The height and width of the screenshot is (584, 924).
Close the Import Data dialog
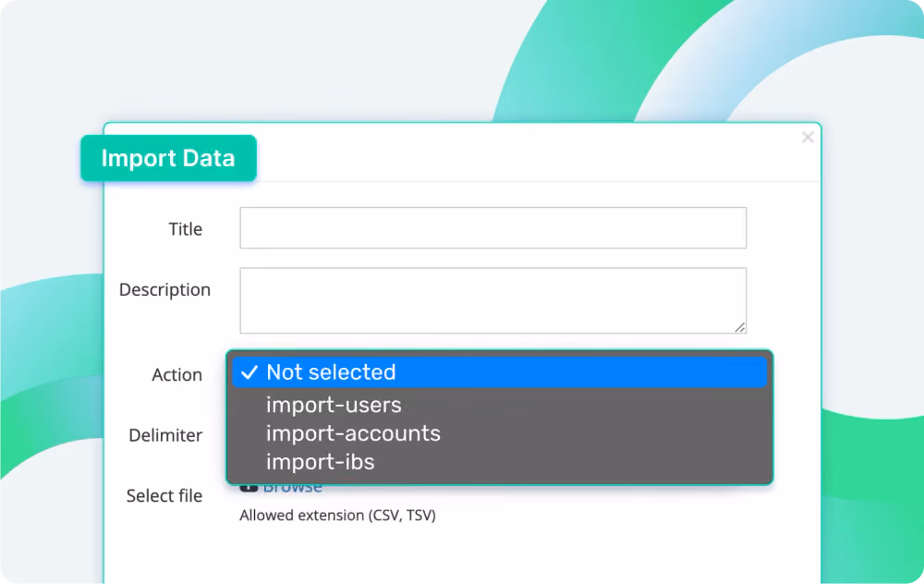tap(808, 138)
